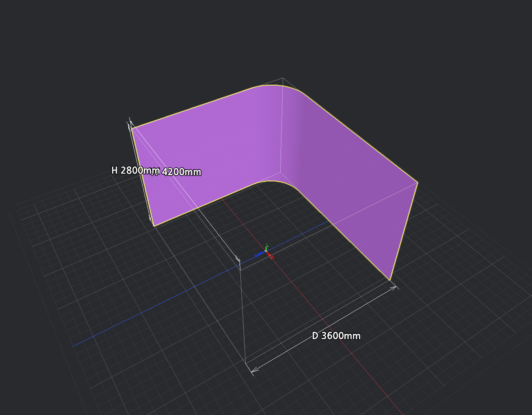
Task: Click the arrowhead at the right end of the D dimension
Action: [394, 288]
